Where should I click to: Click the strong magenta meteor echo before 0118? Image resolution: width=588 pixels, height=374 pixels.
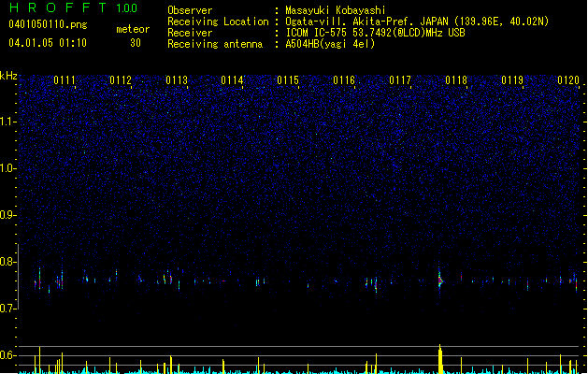pos(440,280)
